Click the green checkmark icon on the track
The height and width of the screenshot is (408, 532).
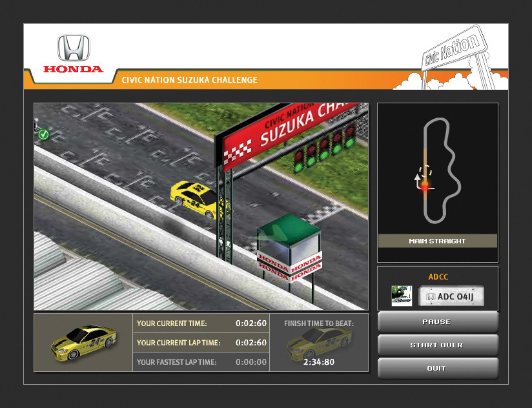click(x=43, y=134)
